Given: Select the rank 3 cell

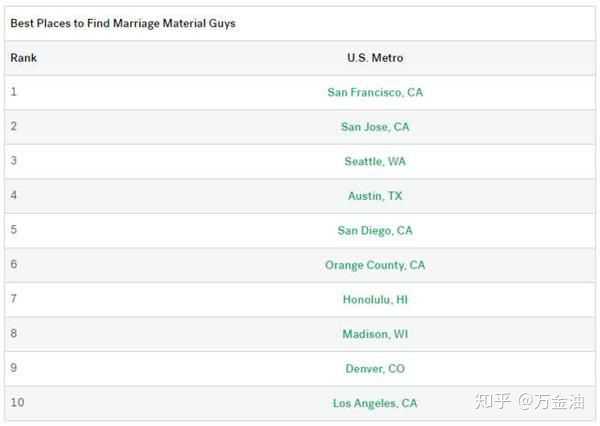Looking at the screenshot, I should pos(14,161).
